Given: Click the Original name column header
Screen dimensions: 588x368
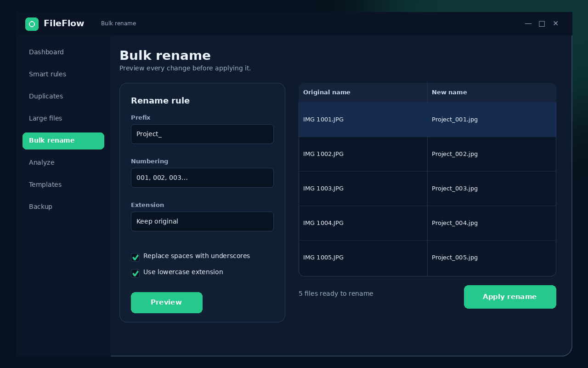Looking at the screenshot, I should pos(363,92).
